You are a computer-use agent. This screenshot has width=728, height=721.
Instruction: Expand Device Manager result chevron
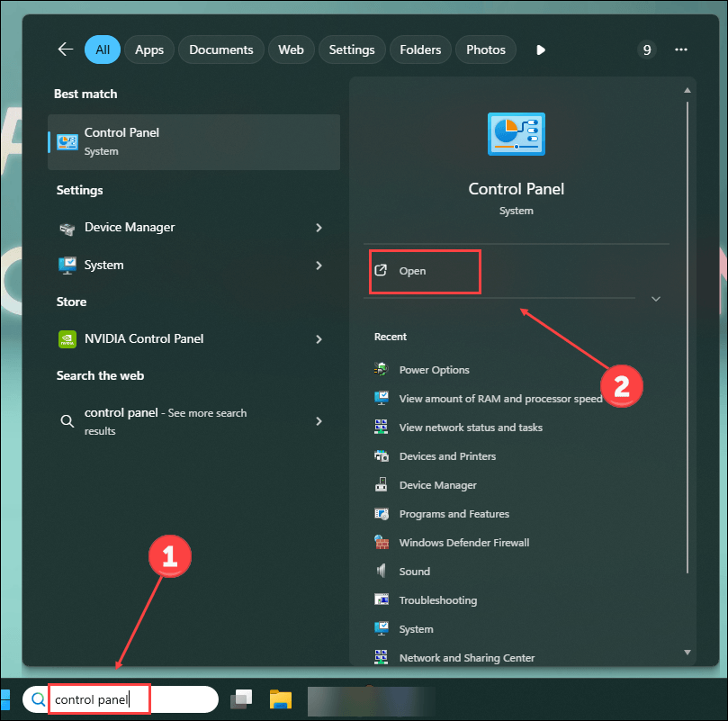click(x=319, y=228)
